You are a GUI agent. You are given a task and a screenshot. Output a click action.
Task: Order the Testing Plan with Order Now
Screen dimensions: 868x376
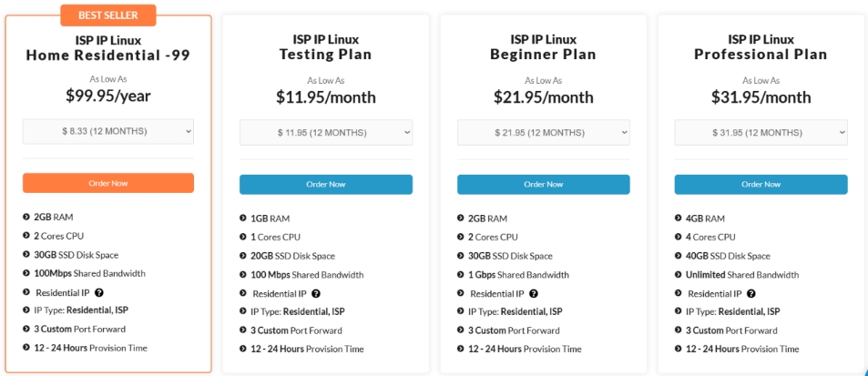[326, 185]
